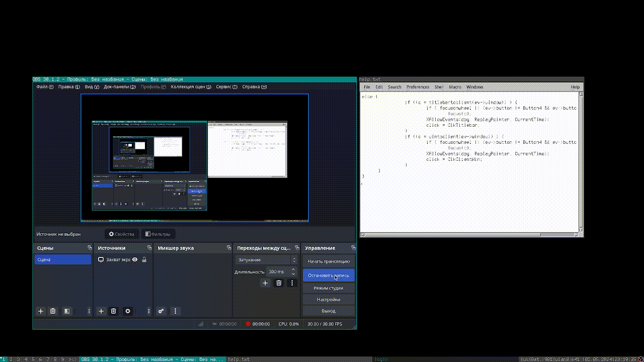Open source Фильтры button
644x362 pixels.
158,234
